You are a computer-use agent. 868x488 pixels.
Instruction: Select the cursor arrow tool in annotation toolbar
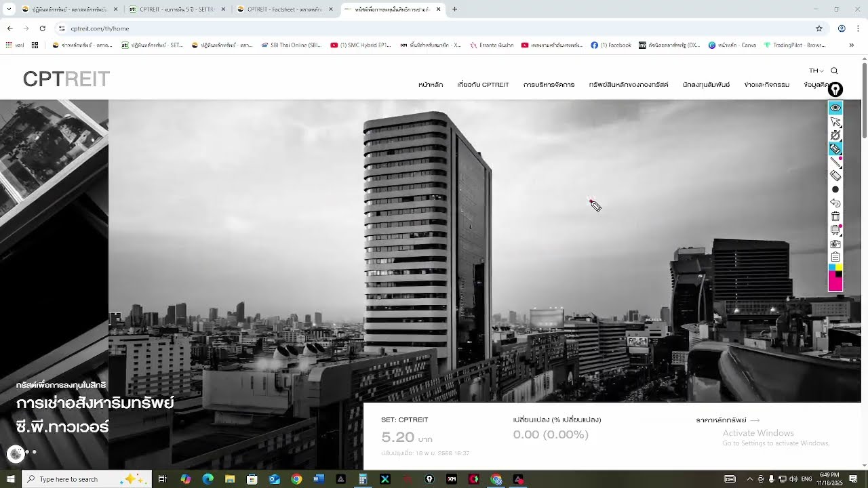(835, 122)
